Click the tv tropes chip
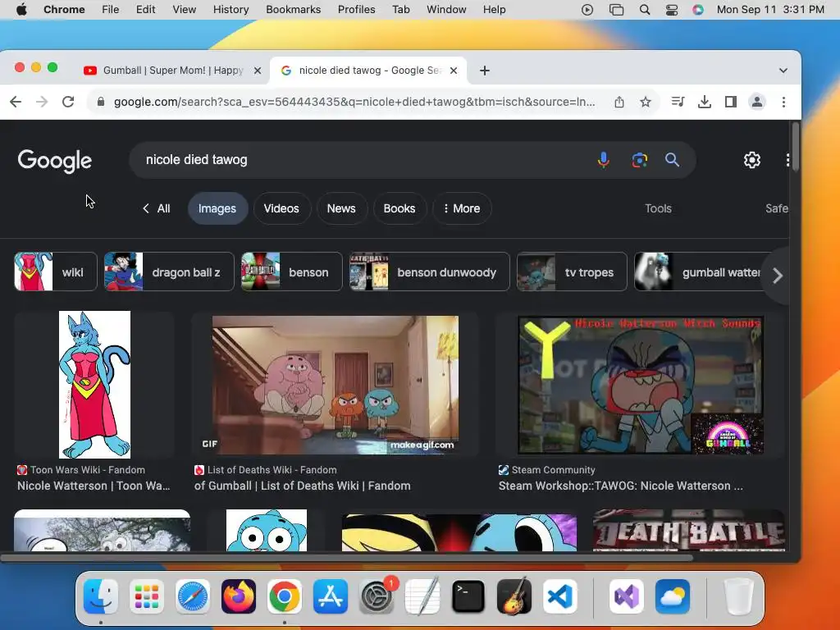 point(572,272)
